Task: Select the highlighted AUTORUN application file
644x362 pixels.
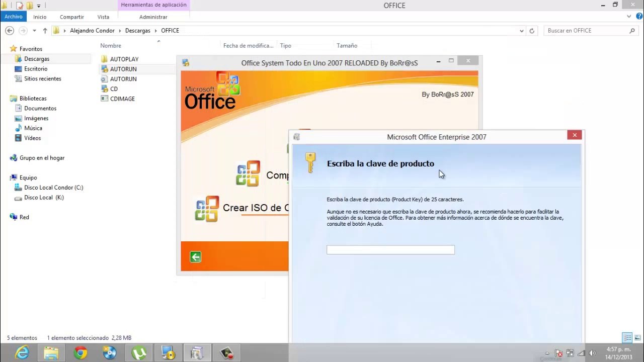Action: click(123, 69)
